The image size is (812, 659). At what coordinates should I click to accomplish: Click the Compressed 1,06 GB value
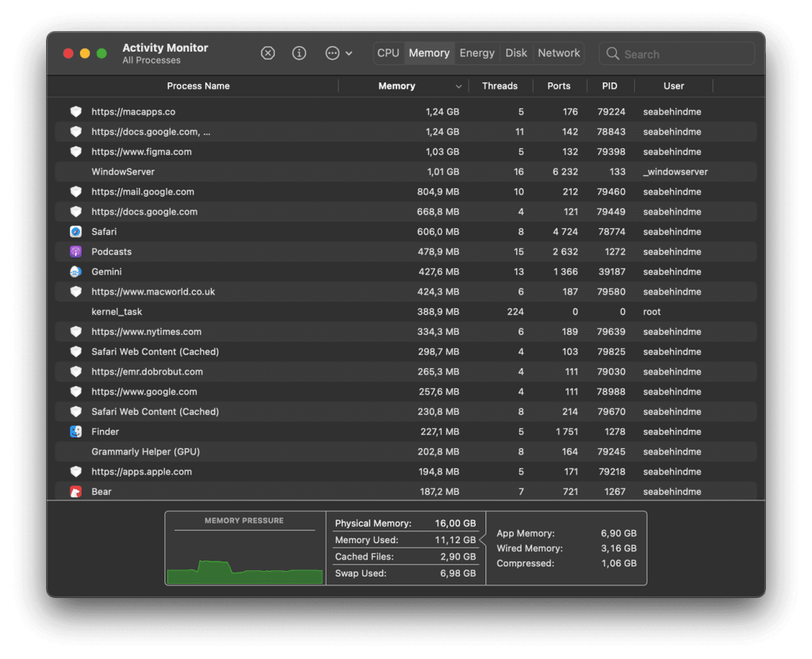pyautogui.click(x=619, y=563)
